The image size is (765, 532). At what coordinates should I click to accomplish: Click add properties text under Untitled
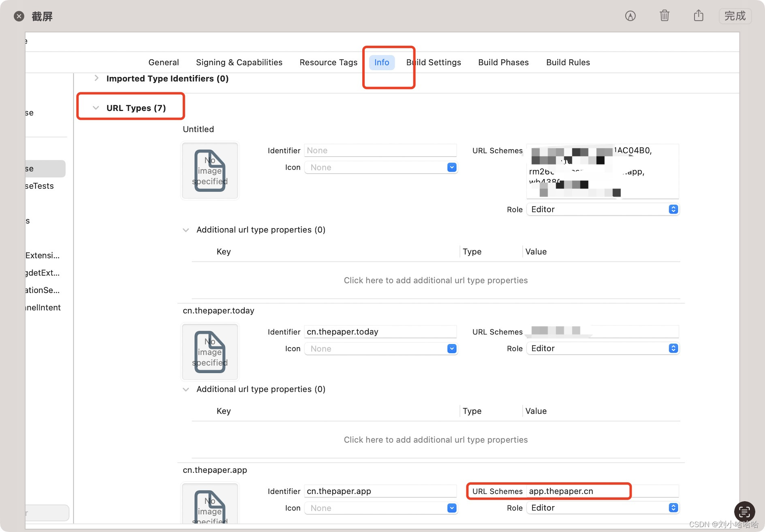(x=436, y=280)
